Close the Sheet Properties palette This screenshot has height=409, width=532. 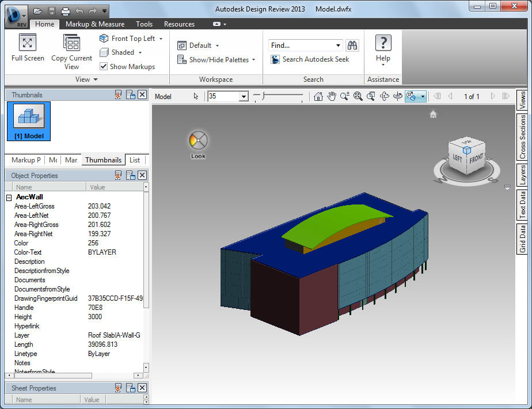click(x=142, y=388)
